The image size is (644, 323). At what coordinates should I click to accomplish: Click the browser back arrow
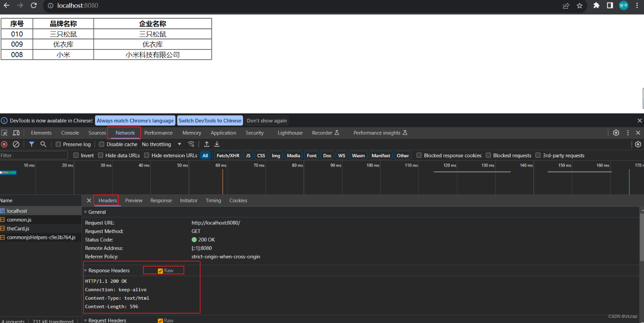pos(6,5)
